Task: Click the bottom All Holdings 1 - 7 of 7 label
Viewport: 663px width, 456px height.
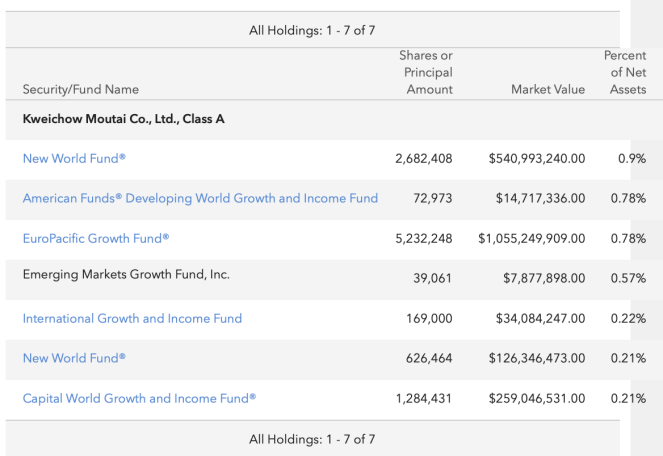Action: click(312, 438)
